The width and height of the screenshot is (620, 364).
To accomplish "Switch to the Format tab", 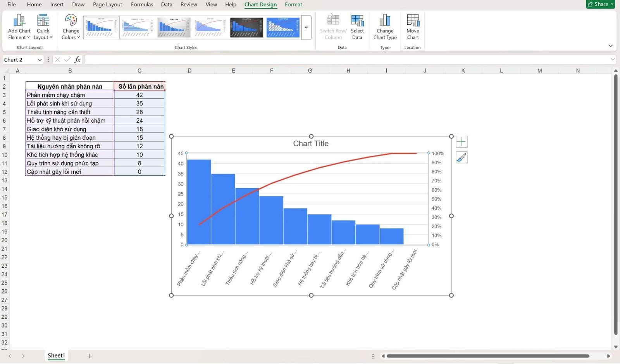I will pos(293,5).
